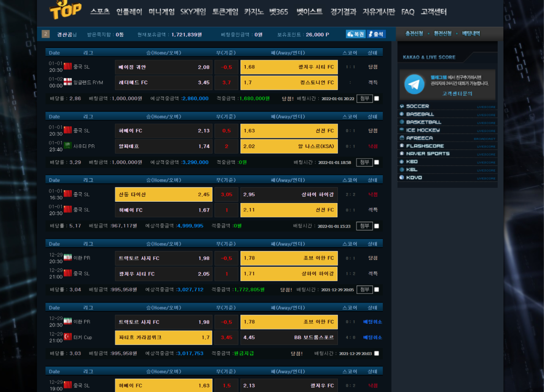Screen dimensions: 544x392
Task: Click 첨부 button for slip 2022-01-01 15:23
Action: [365, 226]
